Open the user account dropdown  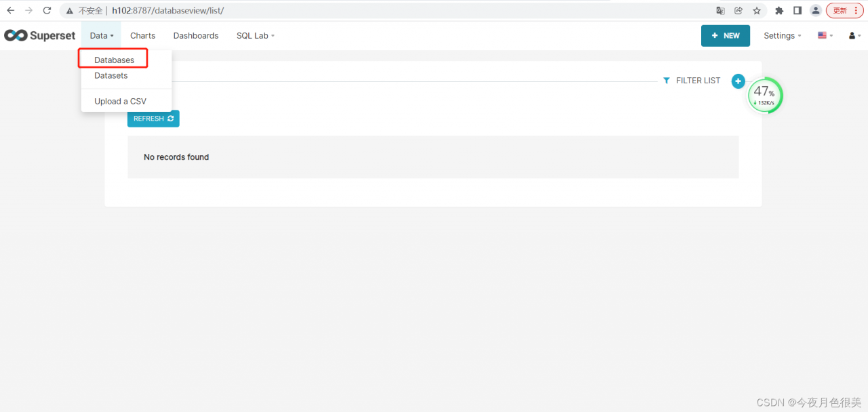855,35
